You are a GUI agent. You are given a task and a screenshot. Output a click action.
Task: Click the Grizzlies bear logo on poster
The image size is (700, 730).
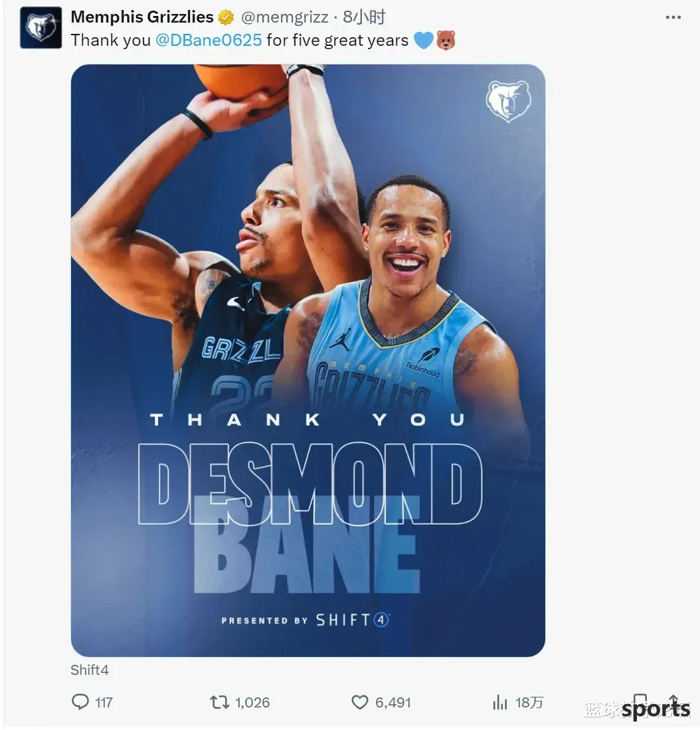508,100
